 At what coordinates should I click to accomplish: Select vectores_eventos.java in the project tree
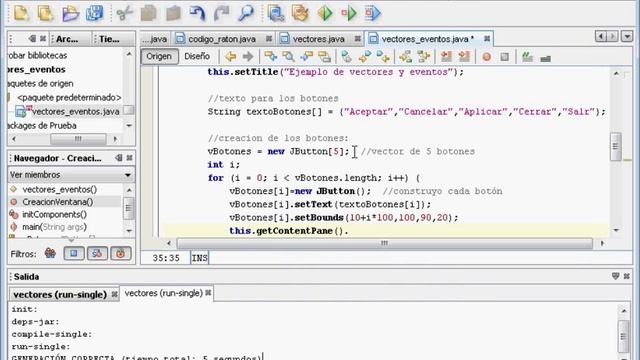(76, 111)
